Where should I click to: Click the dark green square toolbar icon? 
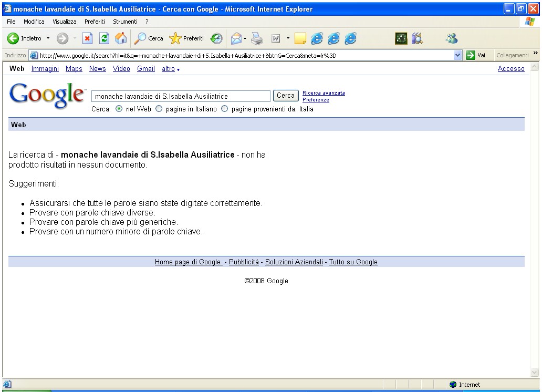(x=401, y=38)
